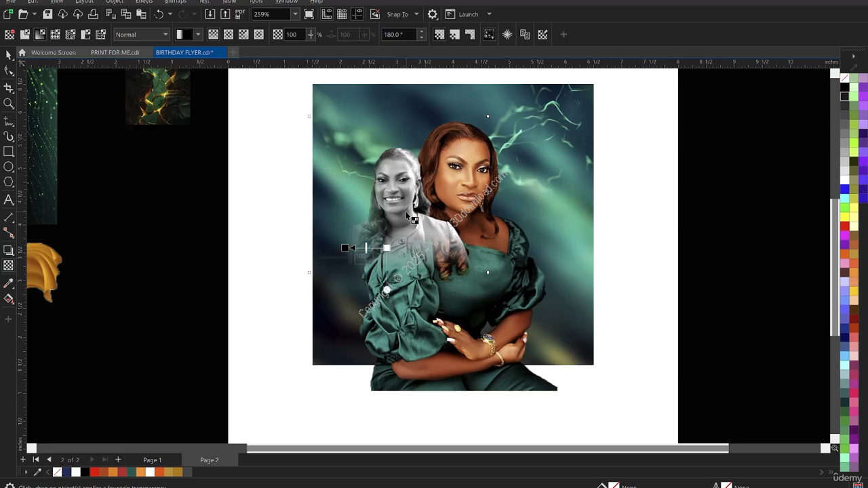Image resolution: width=868 pixels, height=488 pixels.
Task: Select the Ellipse tool
Action: coord(8,167)
